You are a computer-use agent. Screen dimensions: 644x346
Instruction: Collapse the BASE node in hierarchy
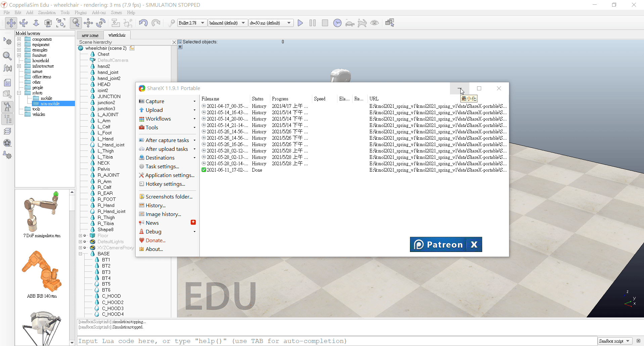tap(81, 254)
